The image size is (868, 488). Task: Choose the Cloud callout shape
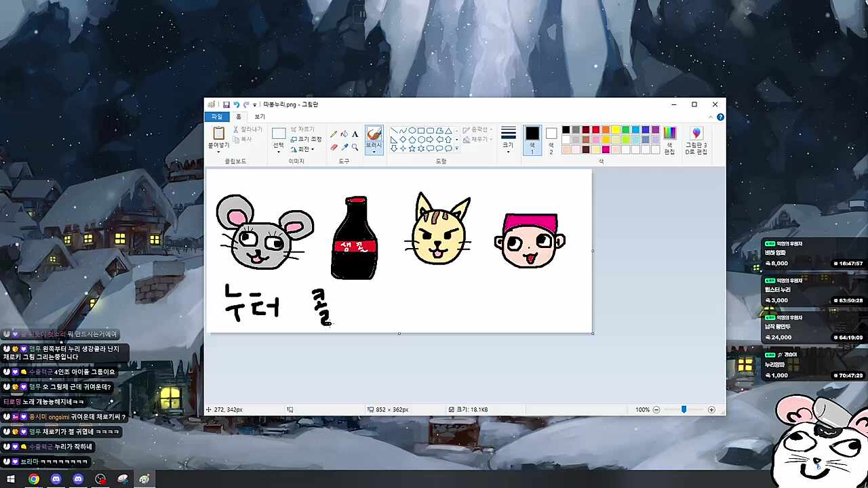pos(448,148)
